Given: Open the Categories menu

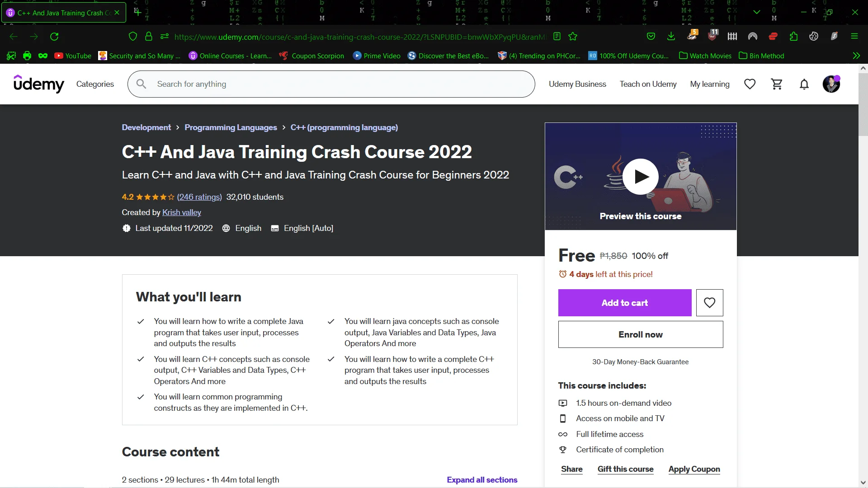Looking at the screenshot, I should pos(95,84).
